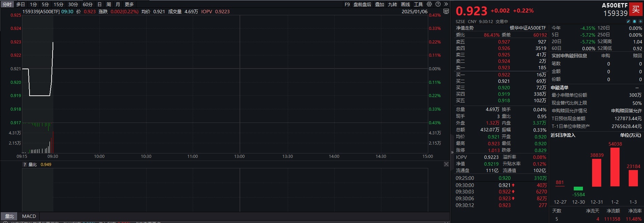Click the double-chevron collapse icon in toolbar
The height and width of the screenshot is (223, 644).
tap(446, 4)
